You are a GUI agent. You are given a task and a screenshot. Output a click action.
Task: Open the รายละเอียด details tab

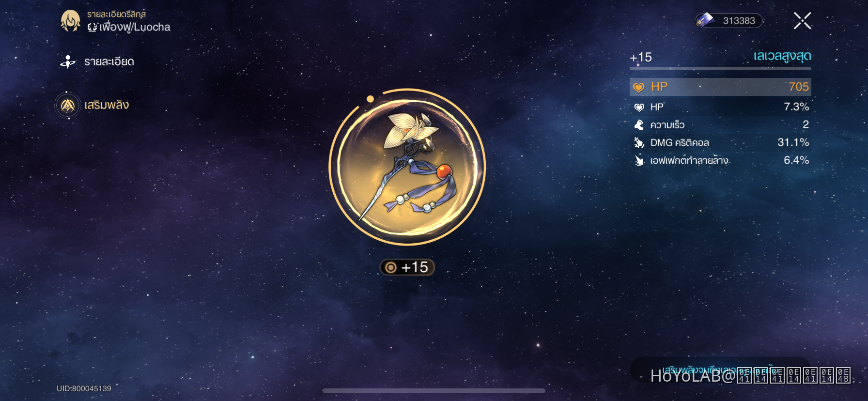click(109, 62)
